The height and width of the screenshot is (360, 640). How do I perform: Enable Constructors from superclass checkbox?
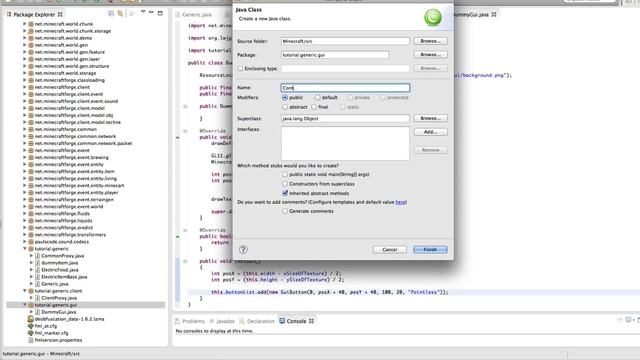285,184
